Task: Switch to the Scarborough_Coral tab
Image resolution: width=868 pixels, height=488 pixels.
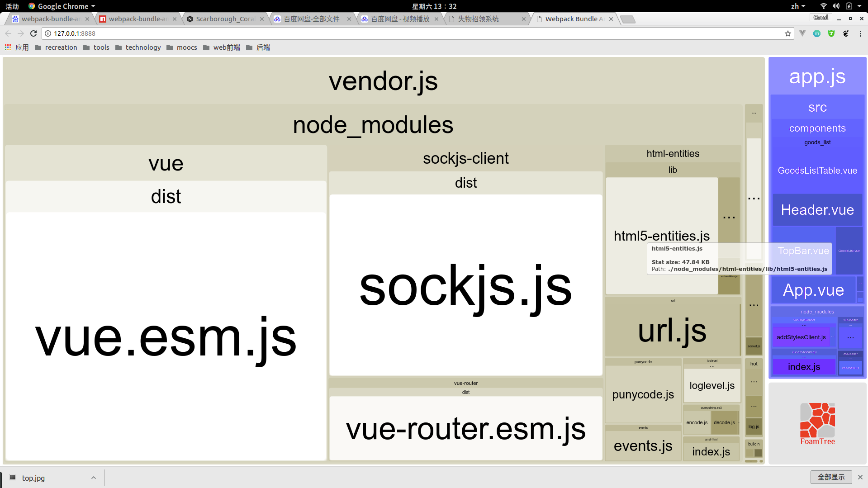Action: click(x=225, y=19)
